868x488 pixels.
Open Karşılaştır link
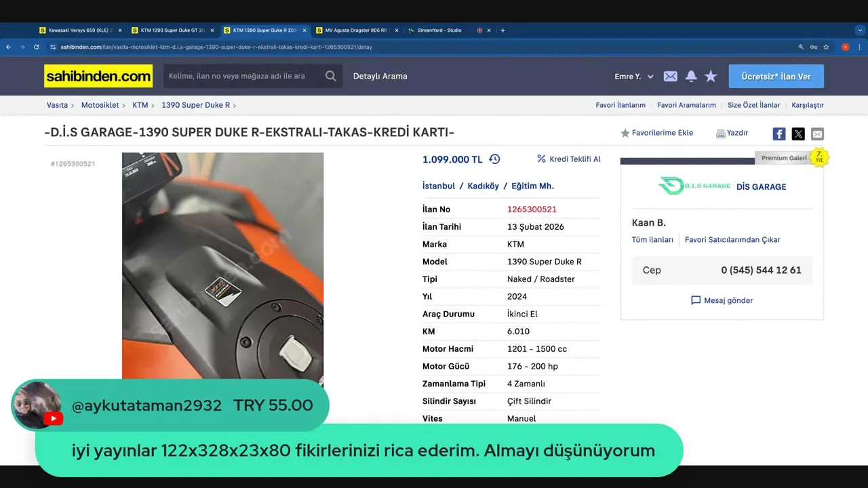pyautogui.click(x=808, y=105)
